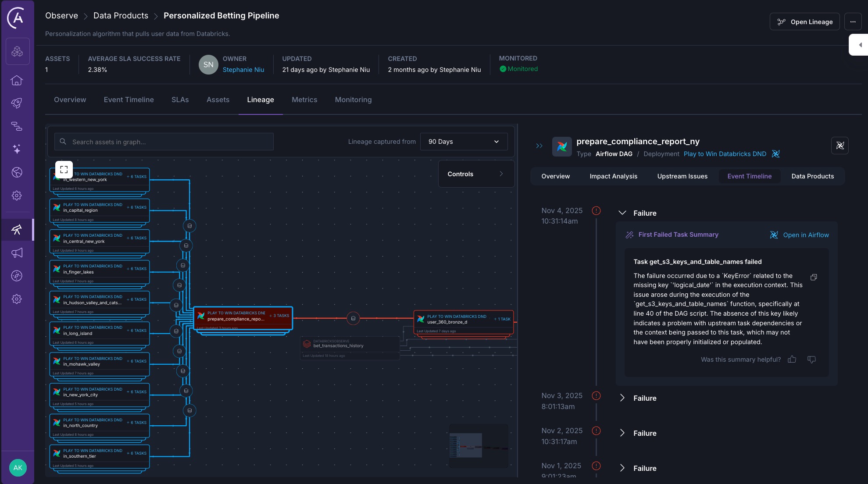Click thumbs down on summary feedback
868x484 pixels.
pos(811,359)
